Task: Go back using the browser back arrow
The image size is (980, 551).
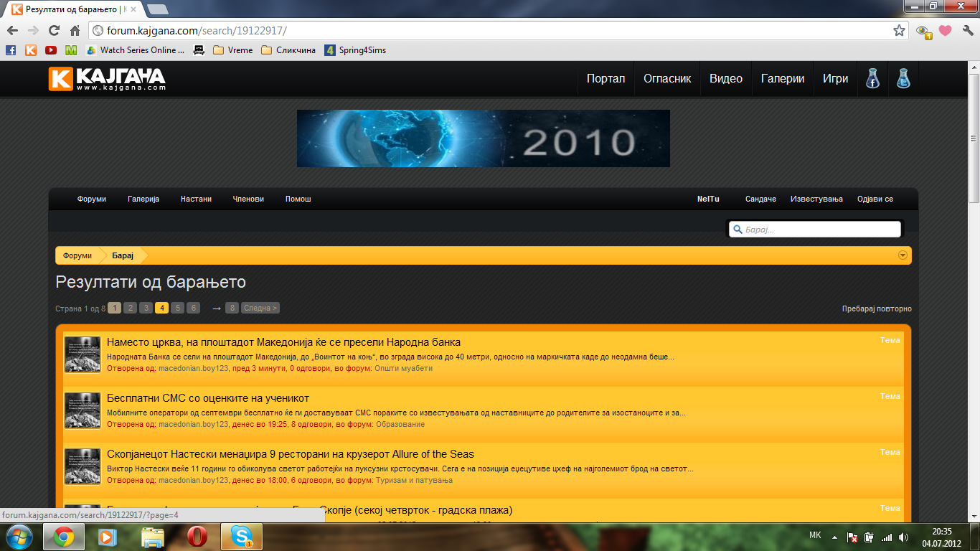Action: pyautogui.click(x=12, y=31)
